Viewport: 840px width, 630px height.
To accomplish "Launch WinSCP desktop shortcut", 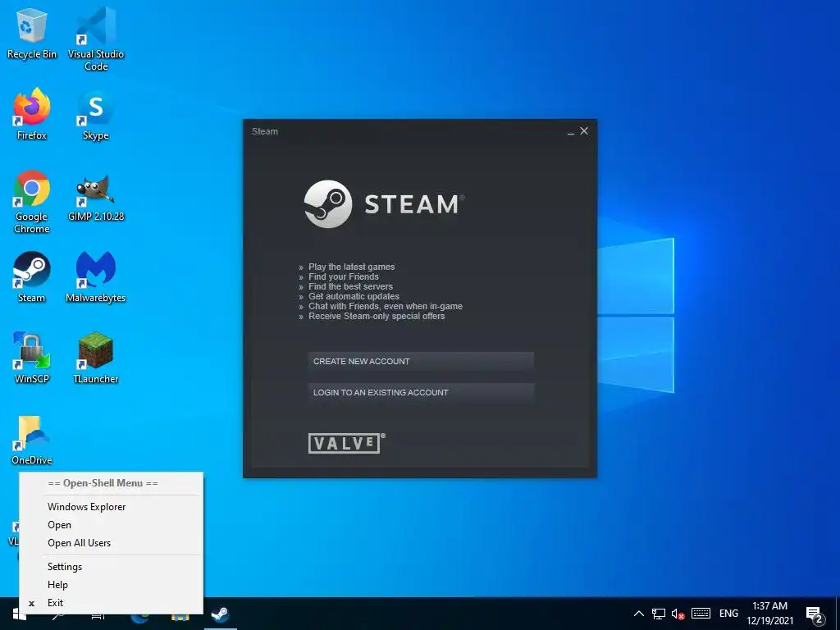I will click(32, 358).
